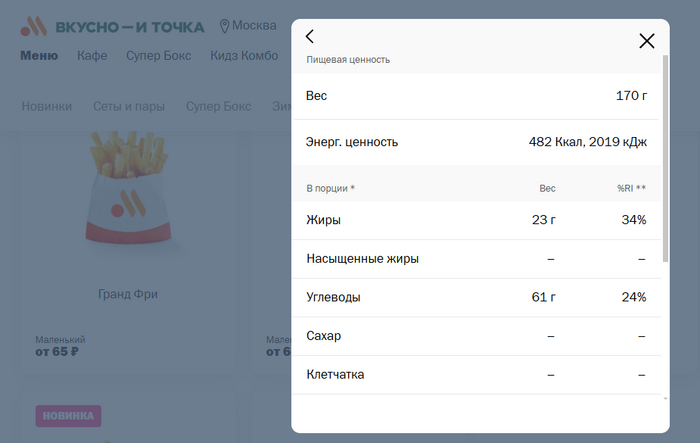Open the Гранд Фри product title

(x=127, y=295)
